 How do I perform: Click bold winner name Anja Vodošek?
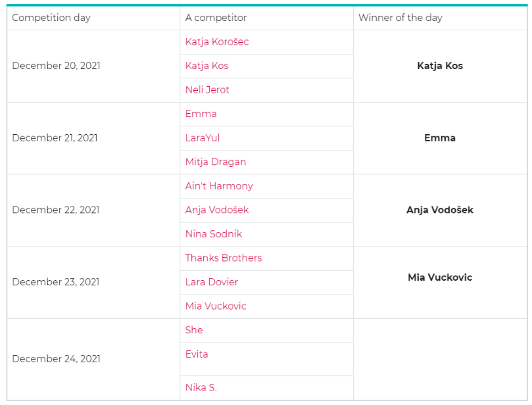[x=440, y=210]
